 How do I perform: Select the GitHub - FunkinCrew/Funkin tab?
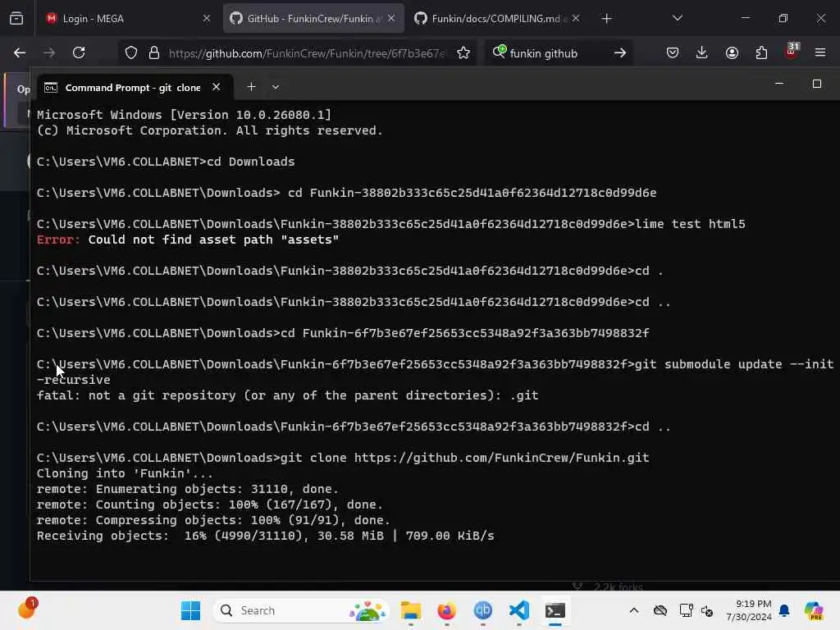313,18
